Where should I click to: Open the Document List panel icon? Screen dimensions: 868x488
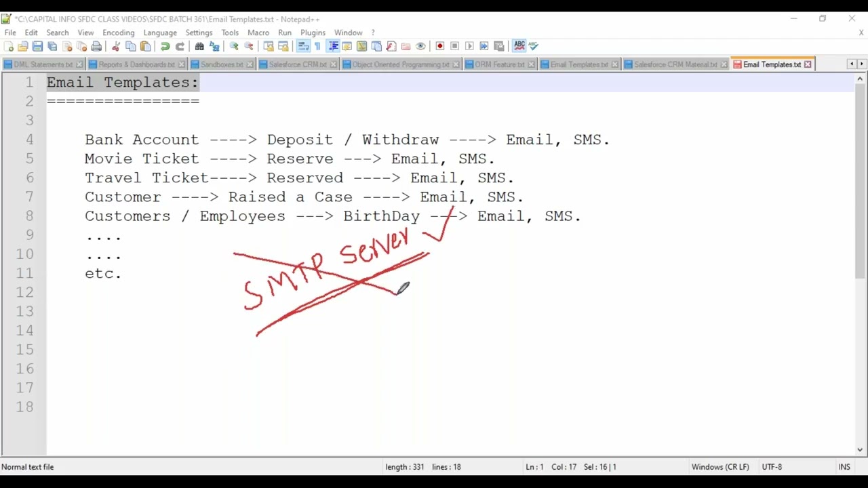click(376, 46)
